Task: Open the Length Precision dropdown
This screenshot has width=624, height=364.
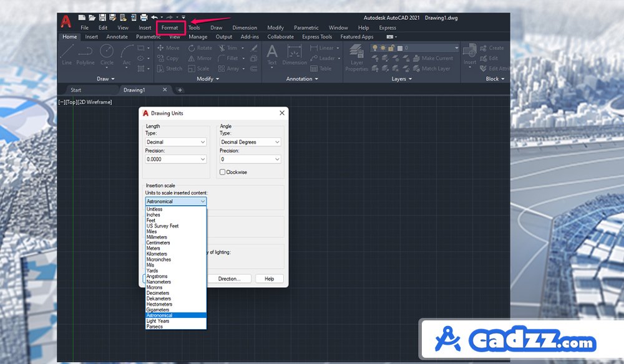Action: tap(175, 159)
